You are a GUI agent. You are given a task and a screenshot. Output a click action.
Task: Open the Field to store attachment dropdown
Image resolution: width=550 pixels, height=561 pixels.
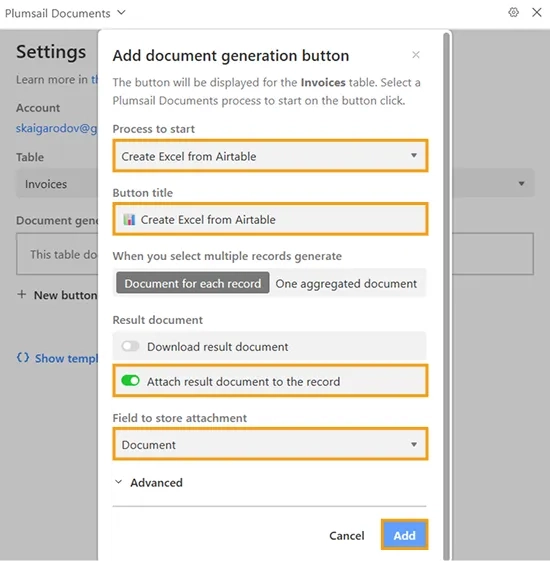pyautogui.click(x=270, y=444)
